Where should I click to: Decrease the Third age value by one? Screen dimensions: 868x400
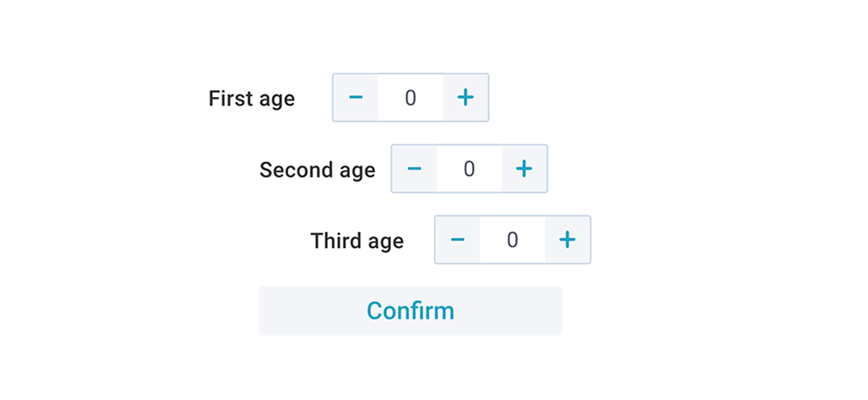coord(458,239)
